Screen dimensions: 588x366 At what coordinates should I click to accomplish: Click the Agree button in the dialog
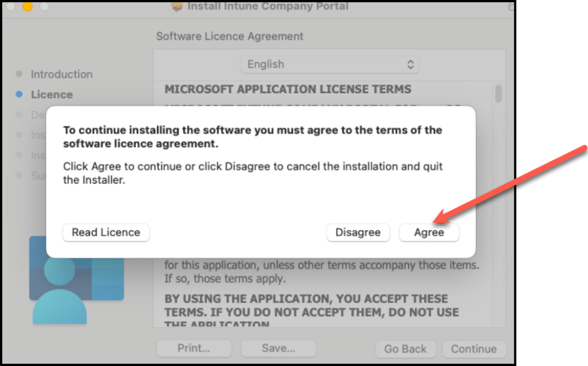pos(429,232)
